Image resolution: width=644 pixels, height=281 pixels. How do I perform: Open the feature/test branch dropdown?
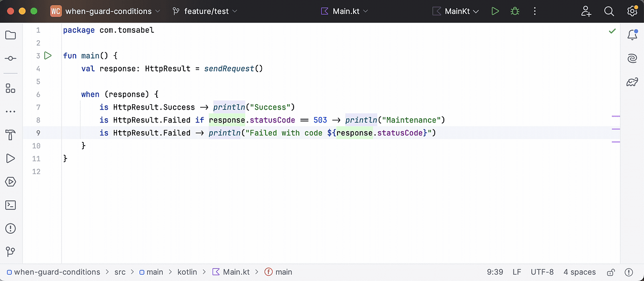coord(205,11)
